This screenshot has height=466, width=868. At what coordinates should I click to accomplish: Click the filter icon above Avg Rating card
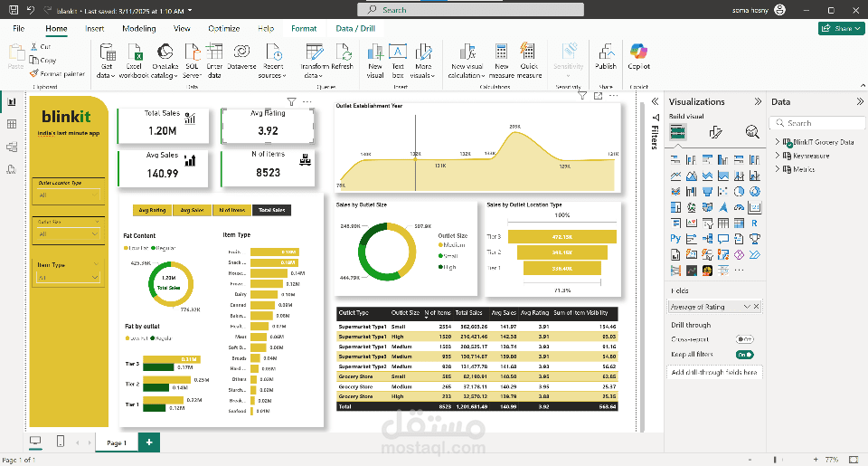click(291, 102)
